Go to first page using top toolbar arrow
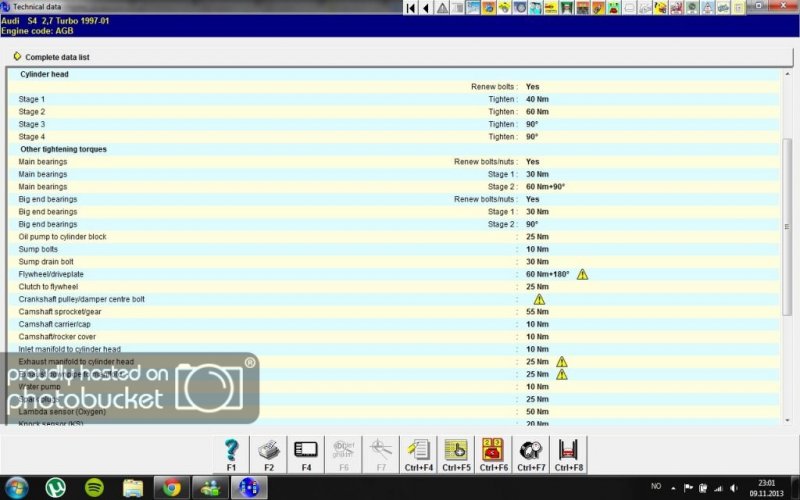This screenshot has height=500, width=800. pyautogui.click(x=411, y=8)
